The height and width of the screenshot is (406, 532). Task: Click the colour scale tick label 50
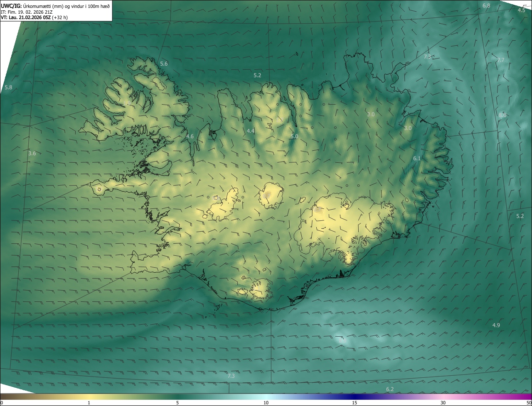tap(529, 403)
